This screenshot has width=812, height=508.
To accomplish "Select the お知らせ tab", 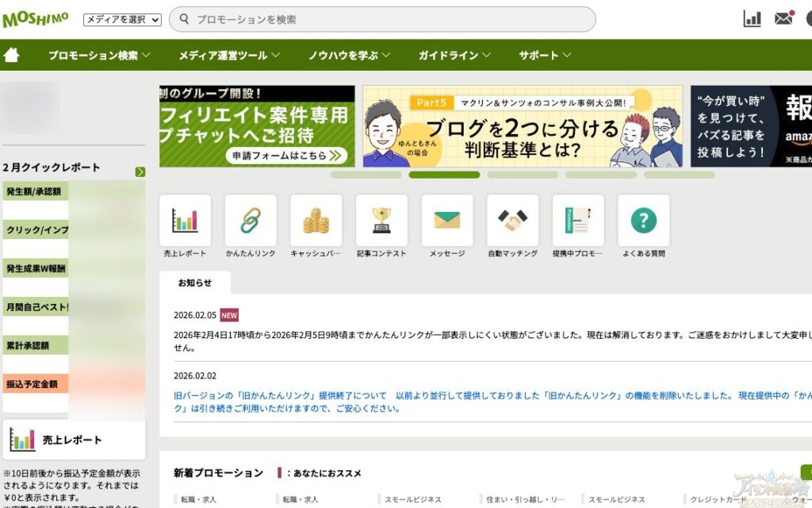I will [195, 283].
